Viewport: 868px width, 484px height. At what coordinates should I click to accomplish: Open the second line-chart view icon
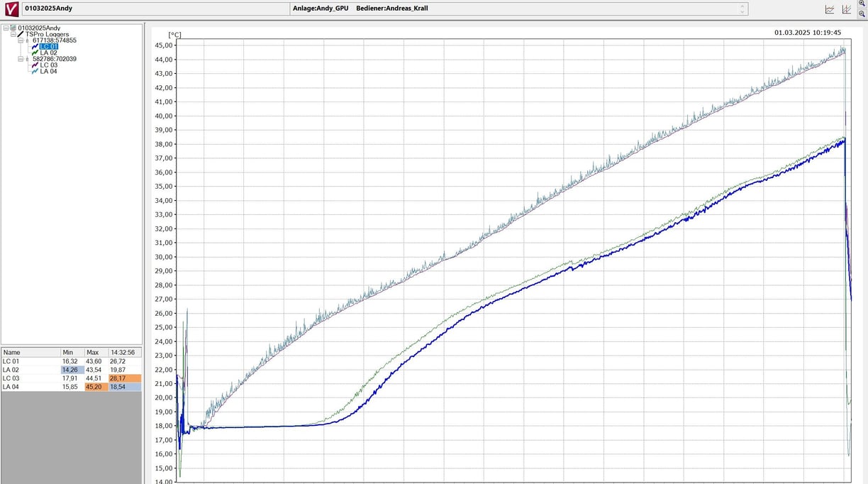point(847,9)
